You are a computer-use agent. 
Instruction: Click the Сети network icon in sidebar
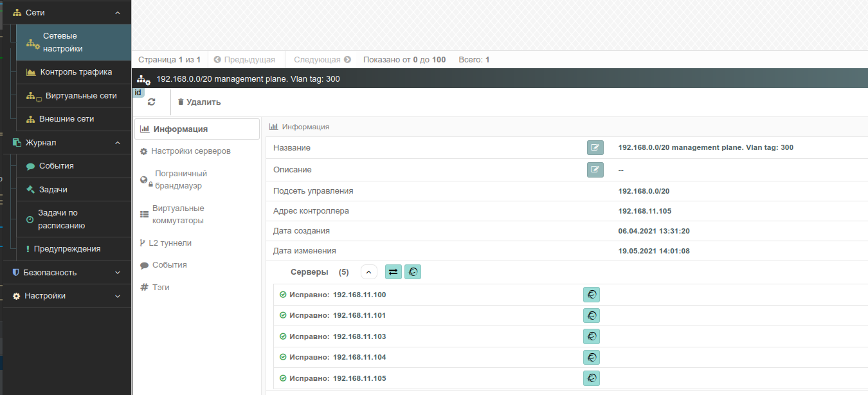click(x=17, y=13)
